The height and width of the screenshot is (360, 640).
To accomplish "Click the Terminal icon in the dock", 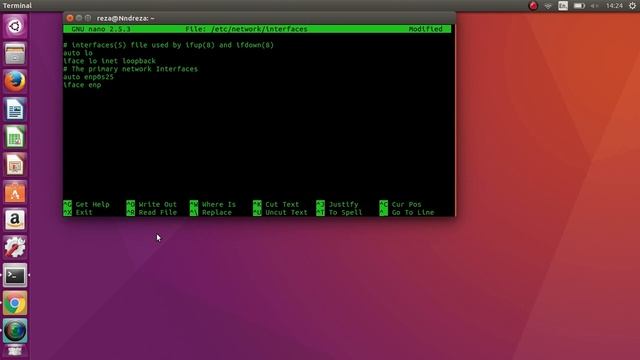I will (x=15, y=275).
